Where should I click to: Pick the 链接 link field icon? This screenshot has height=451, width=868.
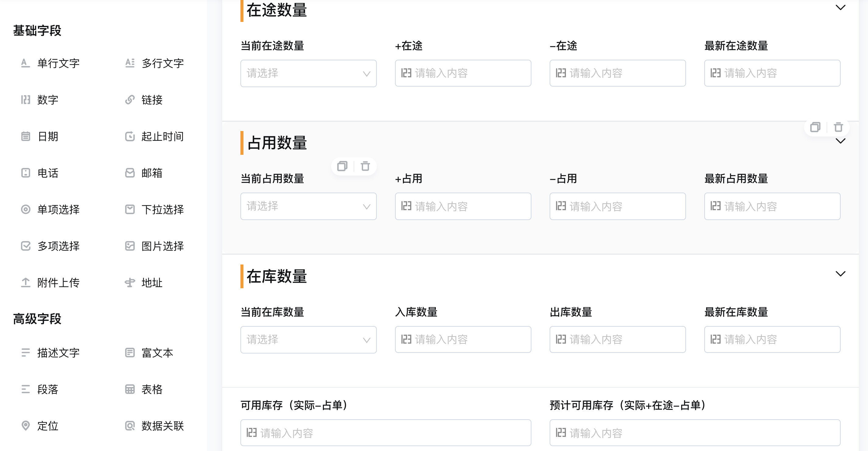tap(130, 100)
